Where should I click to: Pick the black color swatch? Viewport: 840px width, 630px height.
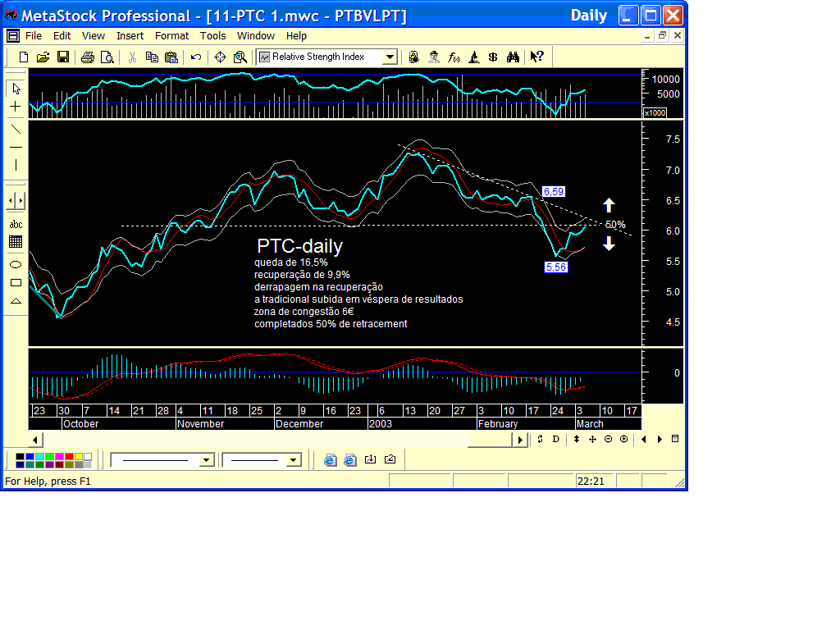pyautogui.click(x=20, y=456)
